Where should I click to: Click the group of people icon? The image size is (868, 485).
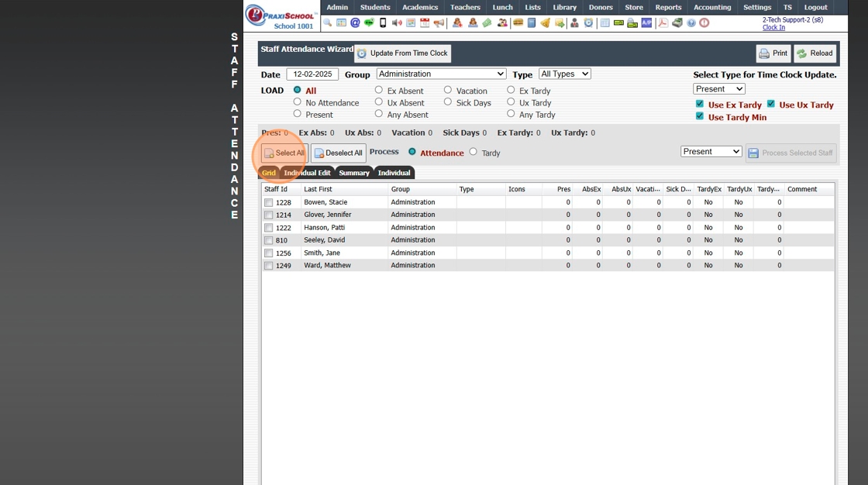click(x=502, y=22)
